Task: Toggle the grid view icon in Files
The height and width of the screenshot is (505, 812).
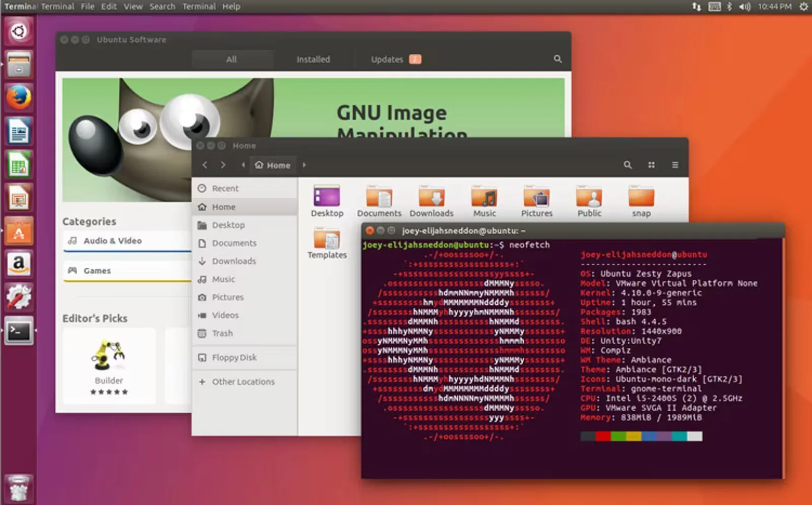Action: 651,165
